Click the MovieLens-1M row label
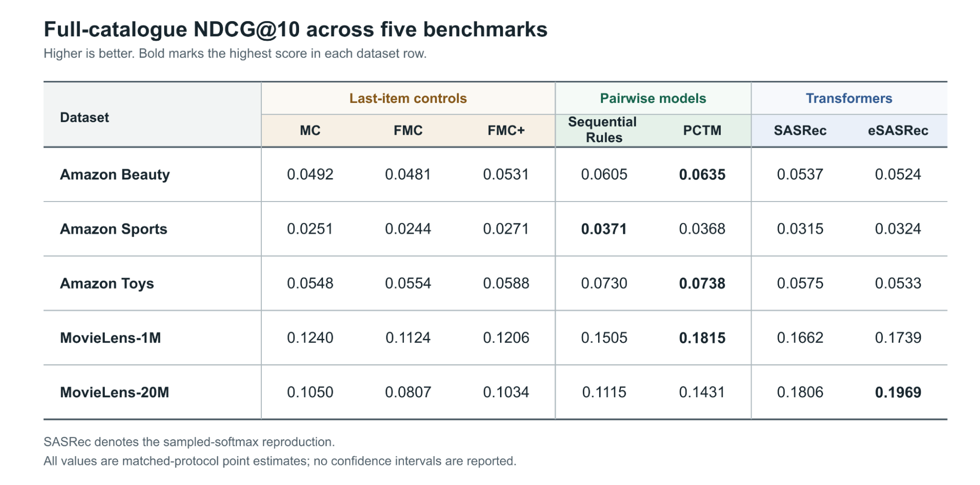Screen dimensions: 980x485 [110, 338]
